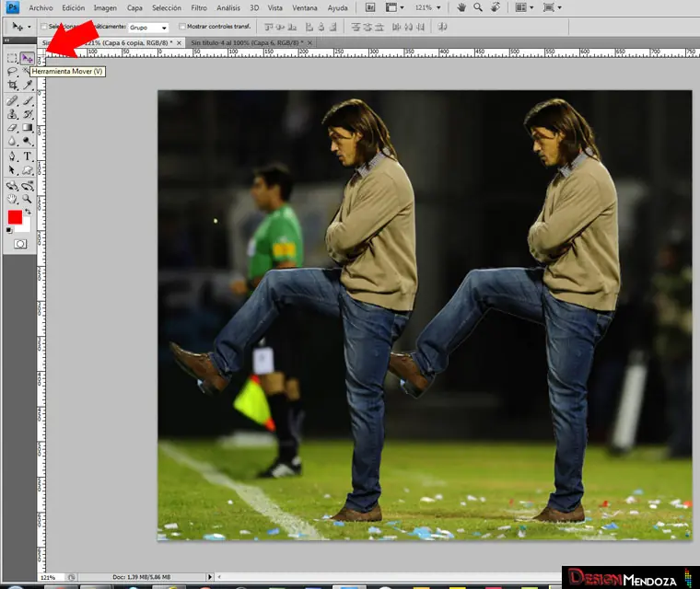Image resolution: width=700 pixels, height=589 pixels.
Task: Select the Horizontal Type tool
Action: pos(28,156)
